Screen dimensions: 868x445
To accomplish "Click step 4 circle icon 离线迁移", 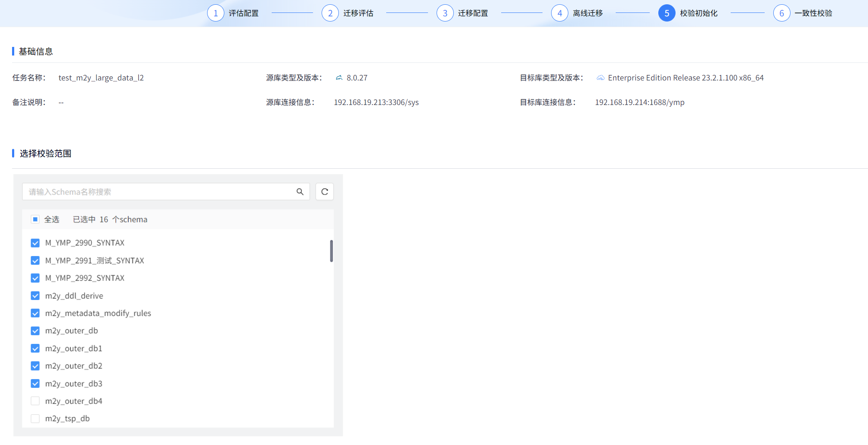I will point(560,13).
